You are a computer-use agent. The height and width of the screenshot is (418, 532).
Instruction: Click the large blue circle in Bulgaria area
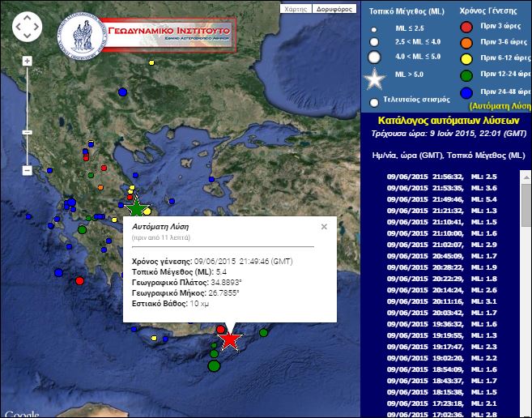(x=122, y=92)
